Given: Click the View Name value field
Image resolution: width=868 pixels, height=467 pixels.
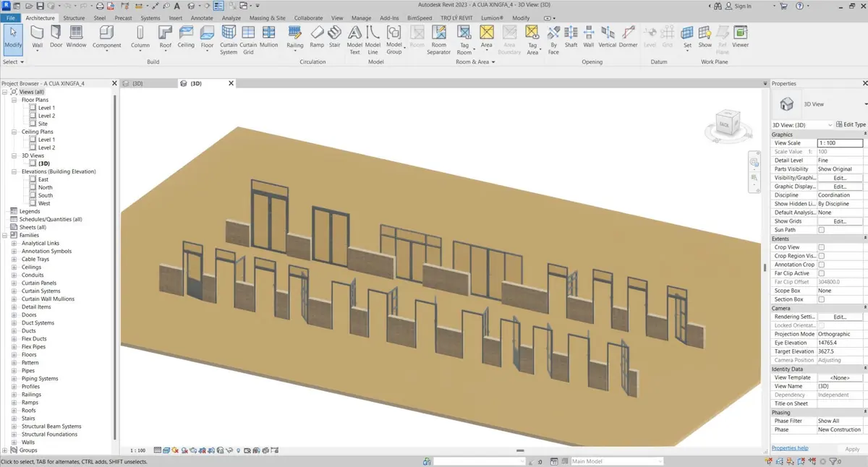Looking at the screenshot, I should (x=840, y=386).
